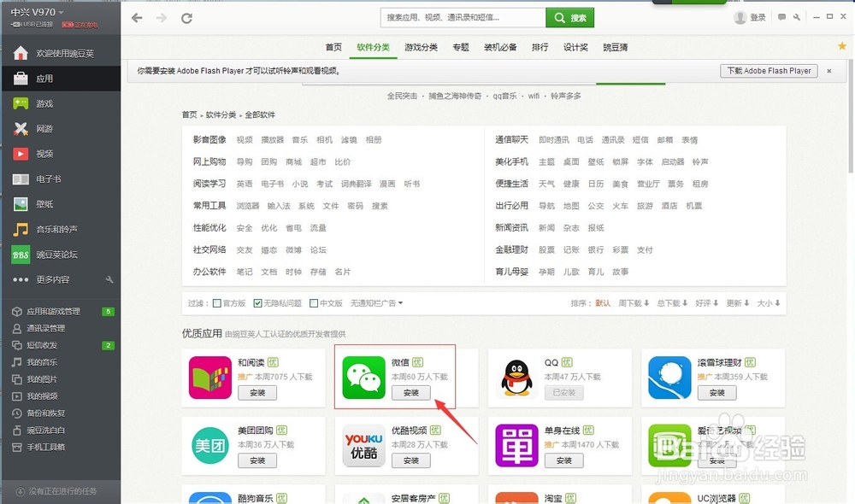Open the 浏览器 category link
This screenshot has width=855, height=504.
pyautogui.click(x=248, y=206)
